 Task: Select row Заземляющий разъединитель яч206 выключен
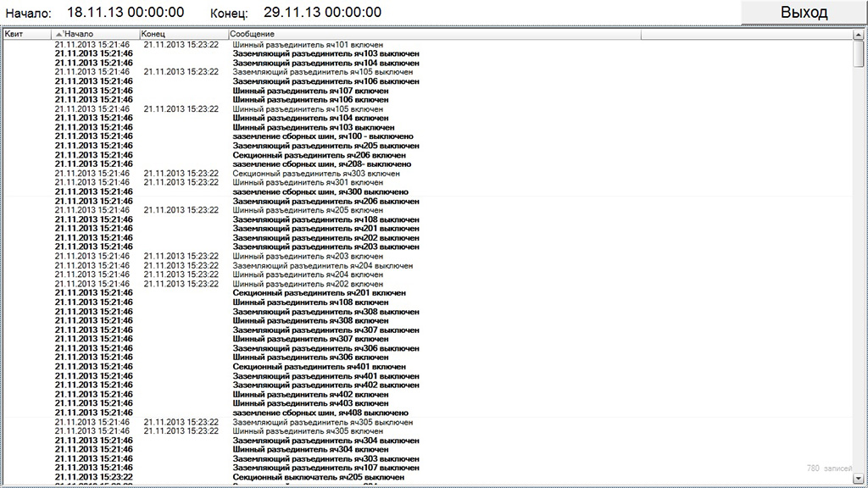(427, 201)
